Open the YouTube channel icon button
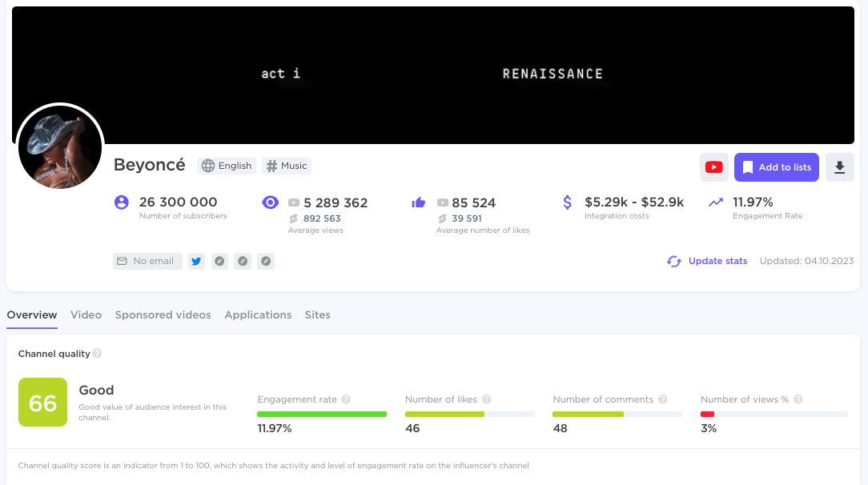Viewport: 868px width, 485px height. click(x=713, y=167)
